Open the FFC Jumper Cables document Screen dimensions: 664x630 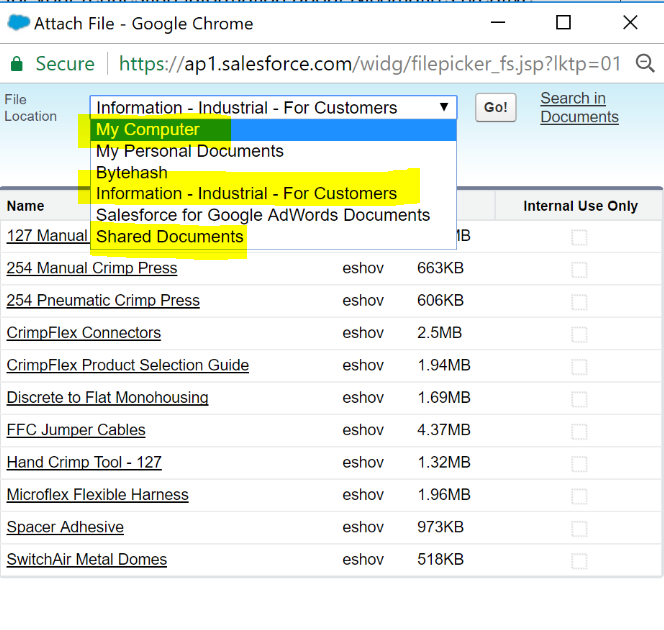click(x=76, y=430)
